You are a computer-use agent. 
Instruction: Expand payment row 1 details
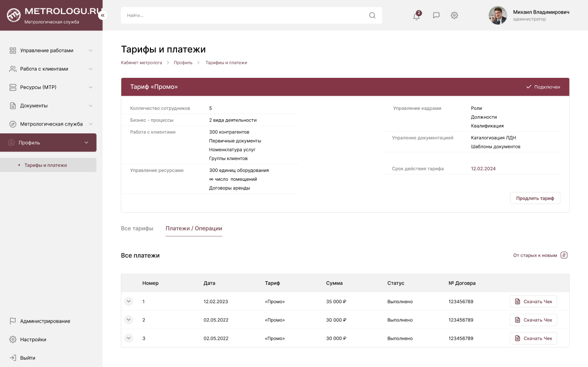point(129,302)
